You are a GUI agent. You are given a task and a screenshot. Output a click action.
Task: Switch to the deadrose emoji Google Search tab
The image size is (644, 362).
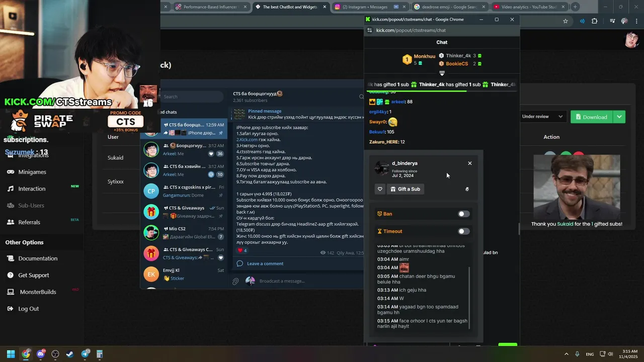point(449,7)
